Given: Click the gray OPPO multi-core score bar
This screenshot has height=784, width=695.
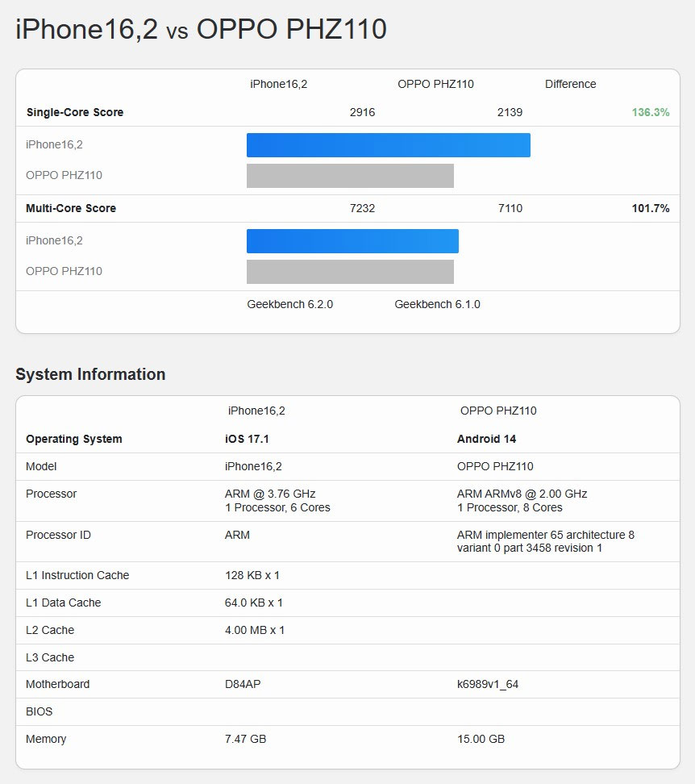Looking at the screenshot, I should click(x=350, y=272).
